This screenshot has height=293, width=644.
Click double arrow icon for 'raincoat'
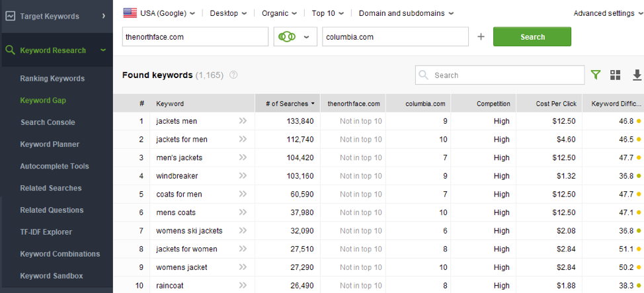243,285
